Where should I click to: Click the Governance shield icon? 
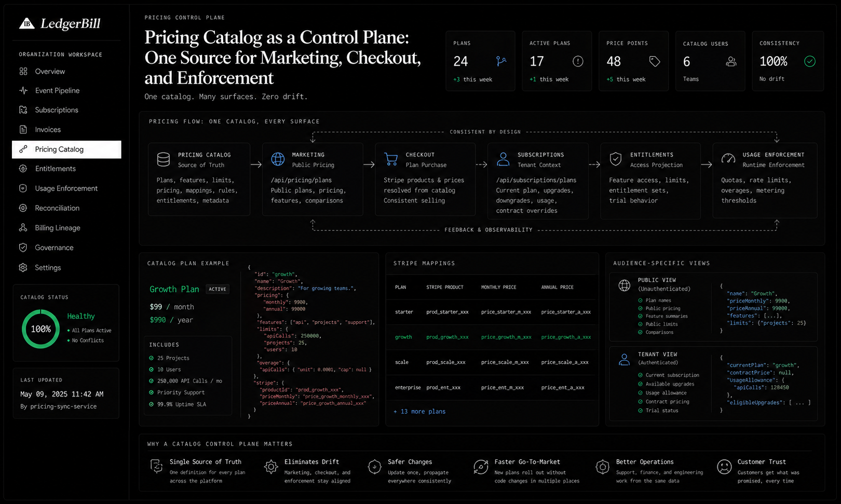23,248
